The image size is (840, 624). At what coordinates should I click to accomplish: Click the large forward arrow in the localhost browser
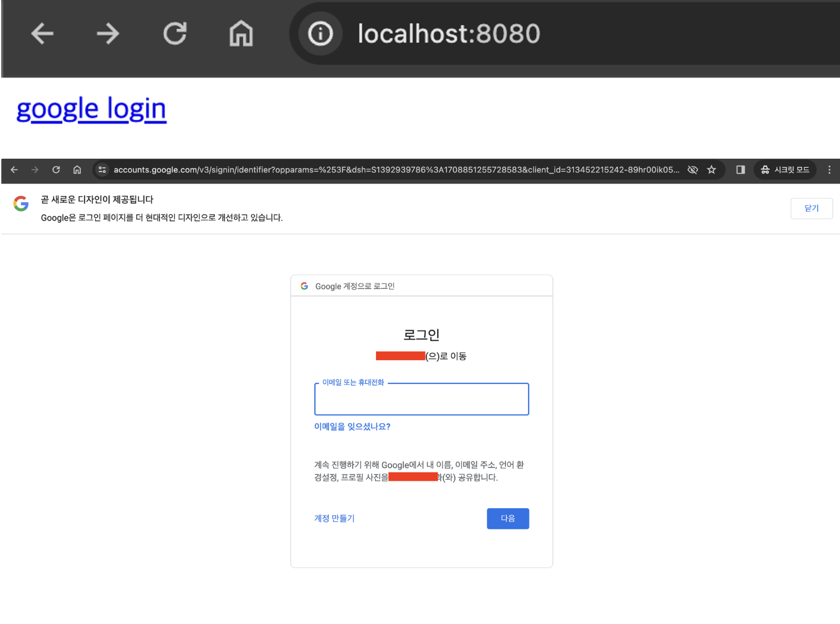[x=108, y=33]
